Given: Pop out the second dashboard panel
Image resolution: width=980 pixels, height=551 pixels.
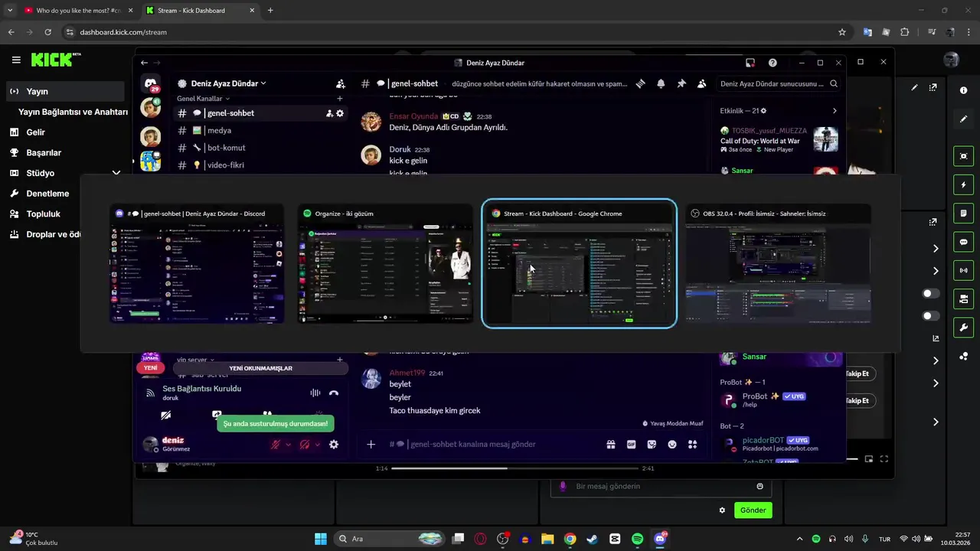Looking at the screenshot, I should [x=933, y=222].
